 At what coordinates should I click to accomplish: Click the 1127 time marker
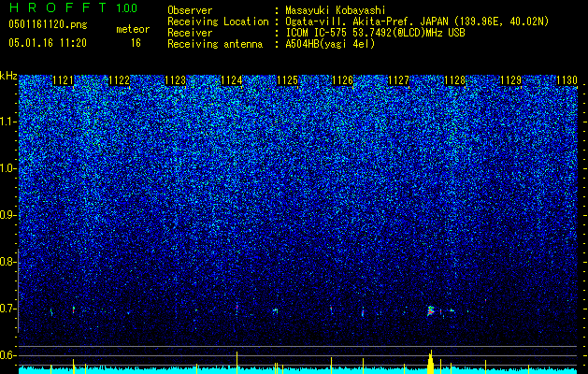(398, 80)
